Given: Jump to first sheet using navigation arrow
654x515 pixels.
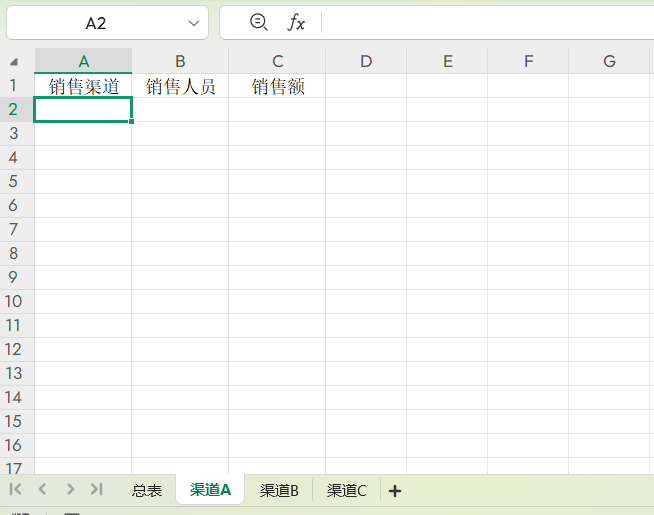Looking at the screenshot, I should coord(16,489).
